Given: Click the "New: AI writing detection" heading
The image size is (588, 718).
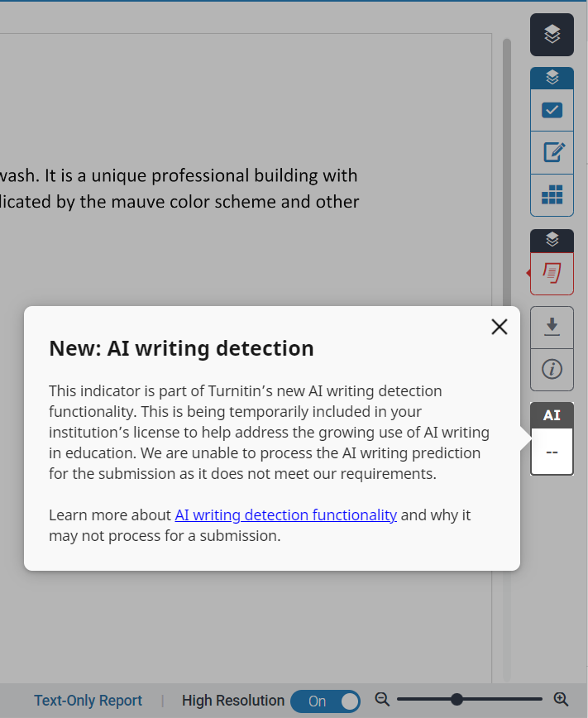Looking at the screenshot, I should [x=181, y=348].
